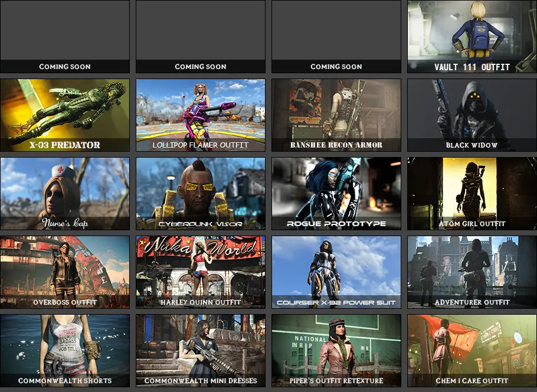Screen dimensions: 537x392
Task: View the Atom Girl Outfit thumbnail
Action: (472, 194)
